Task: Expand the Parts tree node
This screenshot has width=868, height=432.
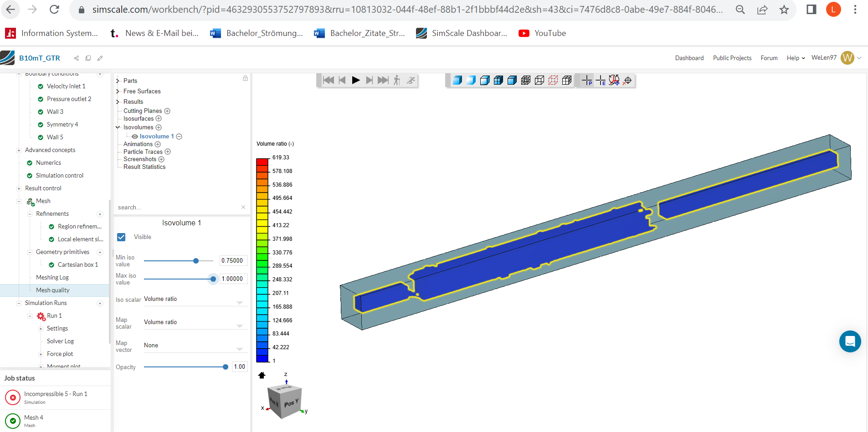Action: tap(118, 81)
